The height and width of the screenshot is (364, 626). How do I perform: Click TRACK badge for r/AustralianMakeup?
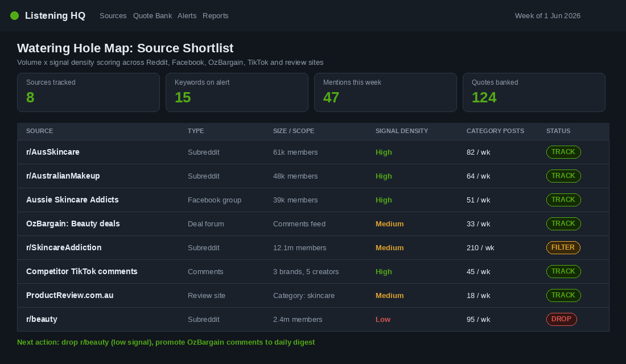tap(563, 176)
